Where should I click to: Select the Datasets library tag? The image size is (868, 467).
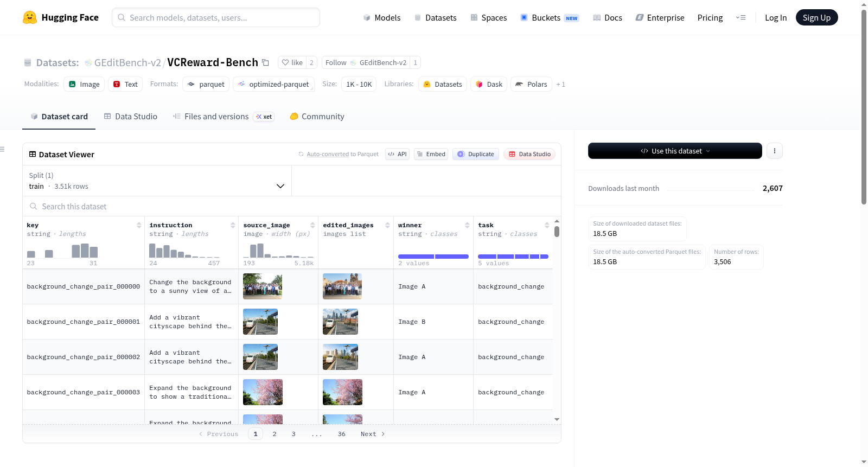point(443,84)
